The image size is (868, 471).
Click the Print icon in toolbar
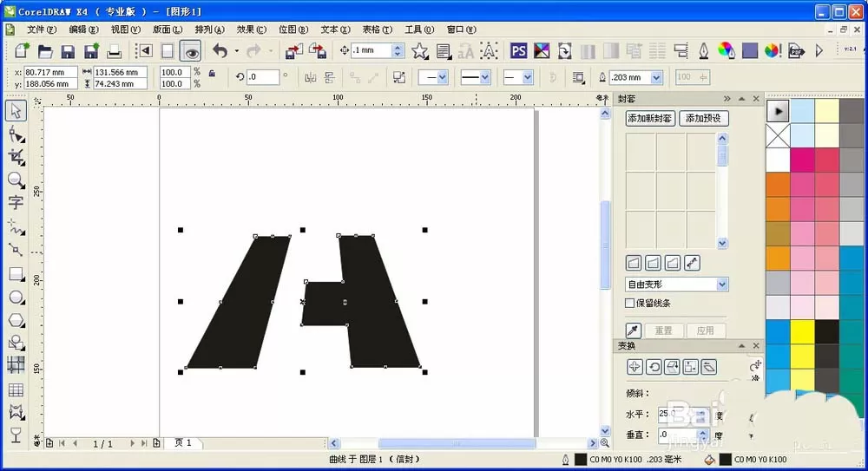coord(114,51)
